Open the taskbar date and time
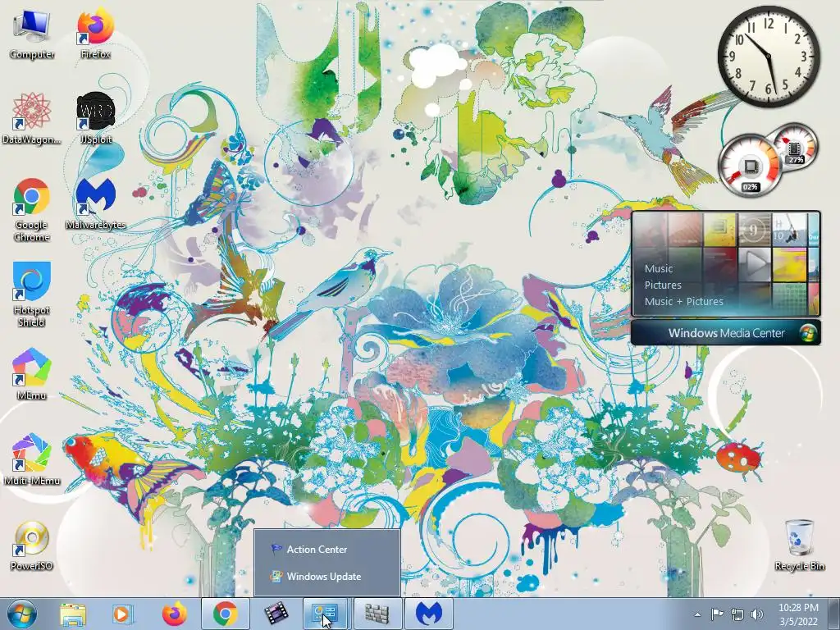Viewport: 840px width, 630px height. 798,614
